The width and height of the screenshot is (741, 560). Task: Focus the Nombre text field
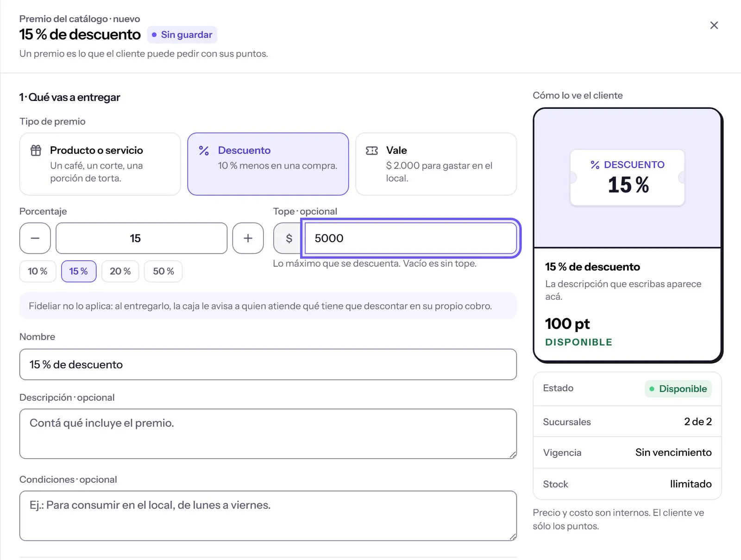click(268, 365)
